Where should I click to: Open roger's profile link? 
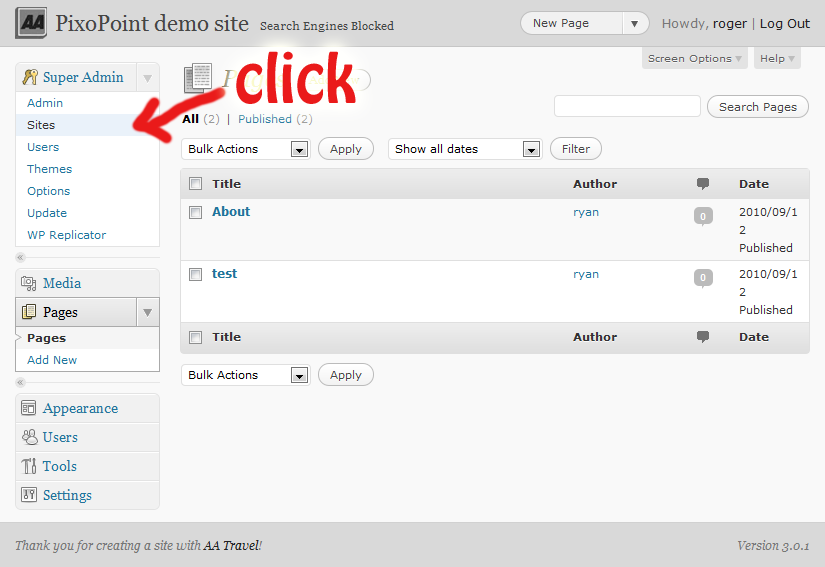(730, 24)
